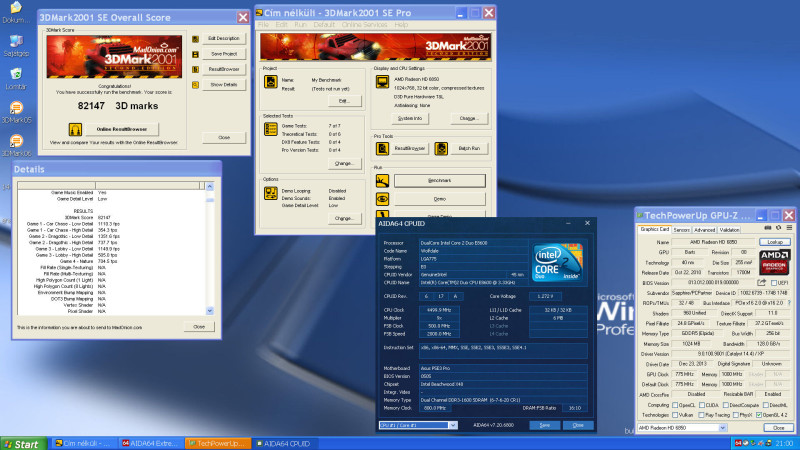Click Change button under Selected Tests
The width and height of the screenshot is (800, 450).
click(x=344, y=164)
